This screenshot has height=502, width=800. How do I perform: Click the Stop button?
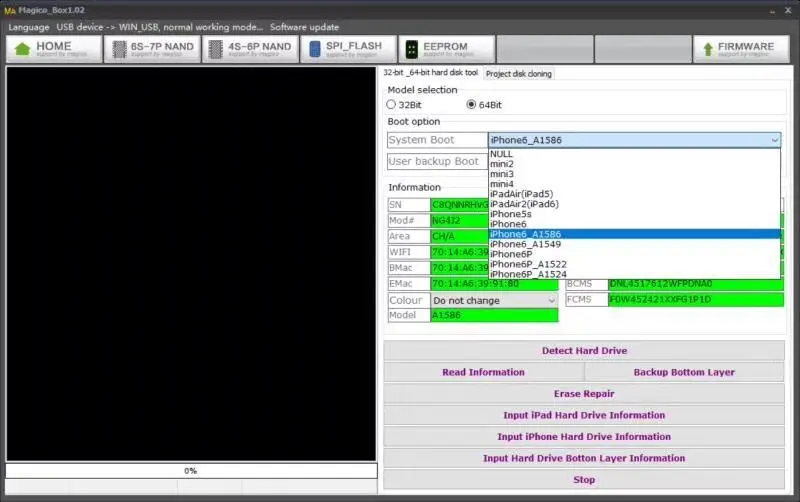[584, 480]
